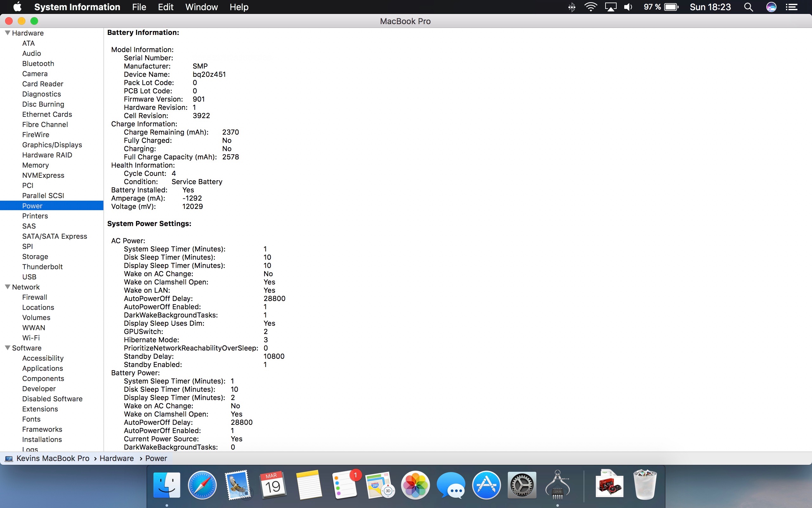Open the Wi-Fi status menu

point(591,7)
